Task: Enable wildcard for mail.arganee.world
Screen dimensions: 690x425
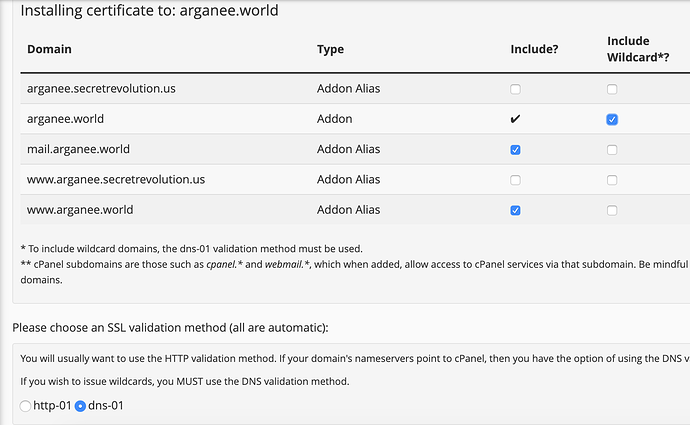Action: click(x=612, y=150)
